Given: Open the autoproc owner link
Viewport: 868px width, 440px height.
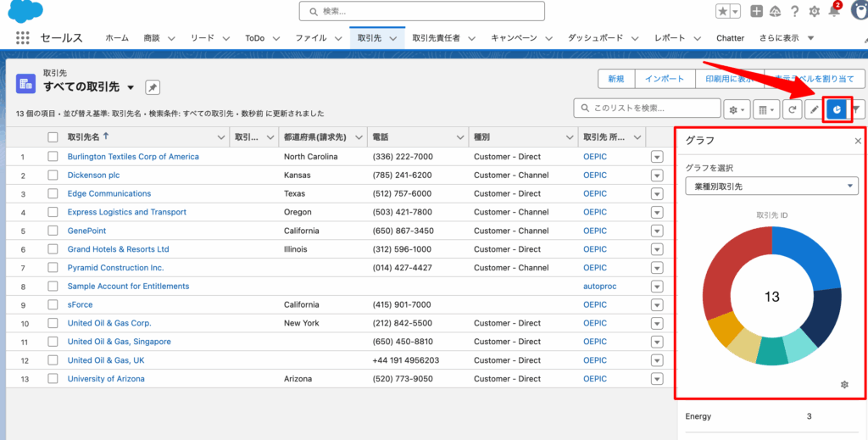Looking at the screenshot, I should point(600,287).
